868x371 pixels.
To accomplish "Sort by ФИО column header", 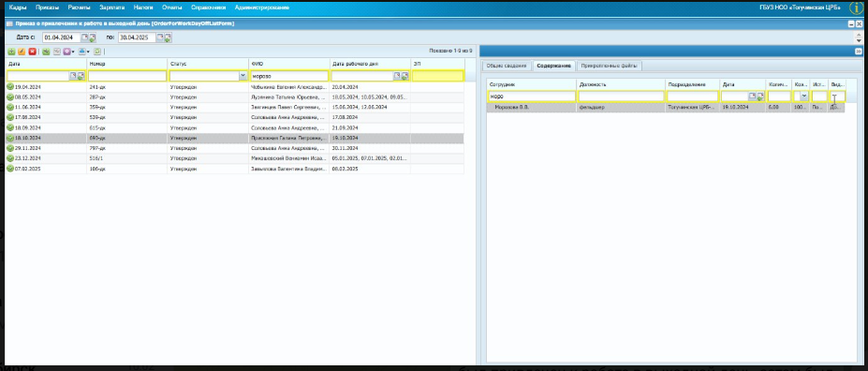I will 289,64.
